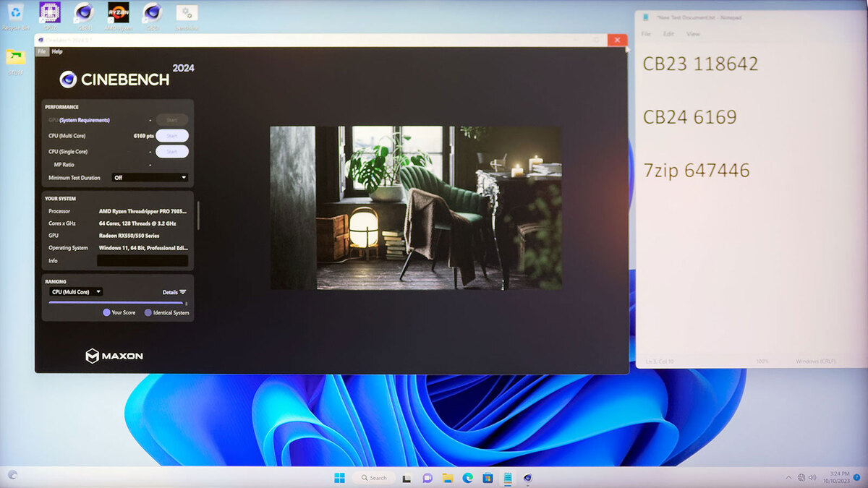Open the Windows Start menu
The width and height of the screenshot is (868, 488).
tap(339, 478)
